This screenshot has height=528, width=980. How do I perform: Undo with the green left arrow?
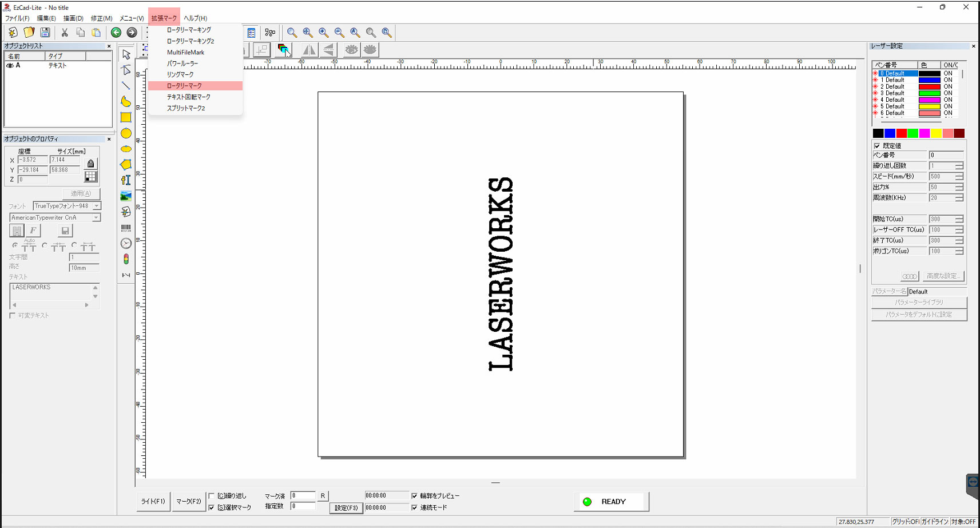(116, 33)
